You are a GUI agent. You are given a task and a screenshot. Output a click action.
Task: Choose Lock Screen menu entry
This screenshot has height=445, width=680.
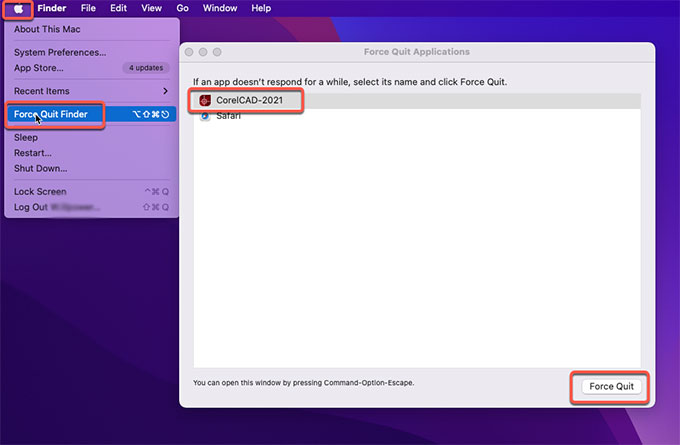[40, 191]
